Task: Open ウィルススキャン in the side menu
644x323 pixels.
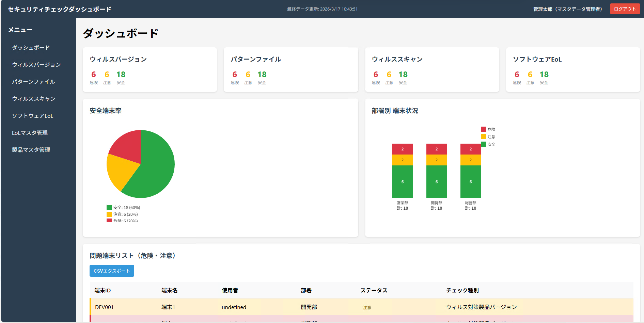Action: [x=34, y=99]
